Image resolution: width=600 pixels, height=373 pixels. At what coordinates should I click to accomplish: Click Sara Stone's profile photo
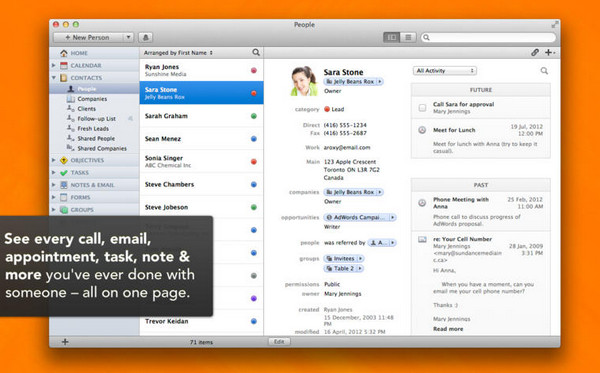point(304,81)
